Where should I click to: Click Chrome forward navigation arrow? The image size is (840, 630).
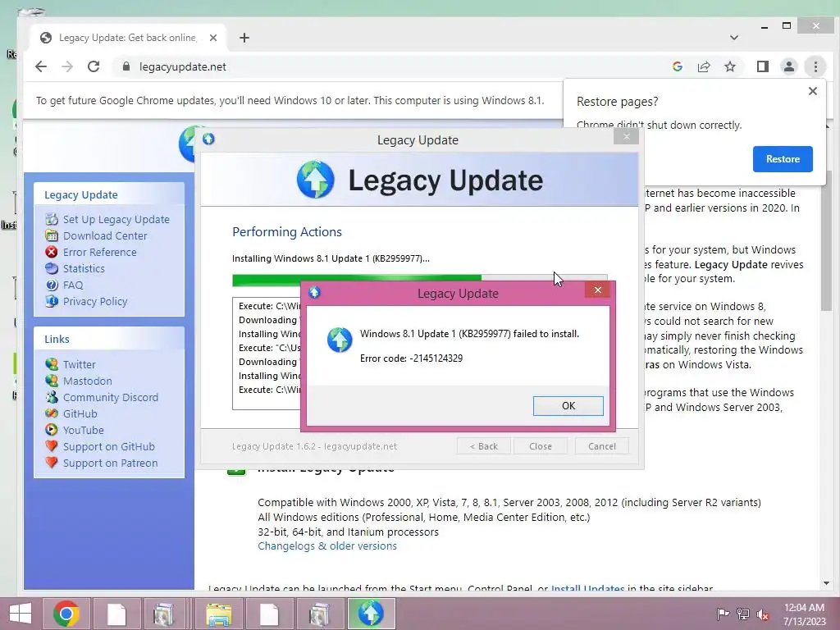tap(67, 66)
